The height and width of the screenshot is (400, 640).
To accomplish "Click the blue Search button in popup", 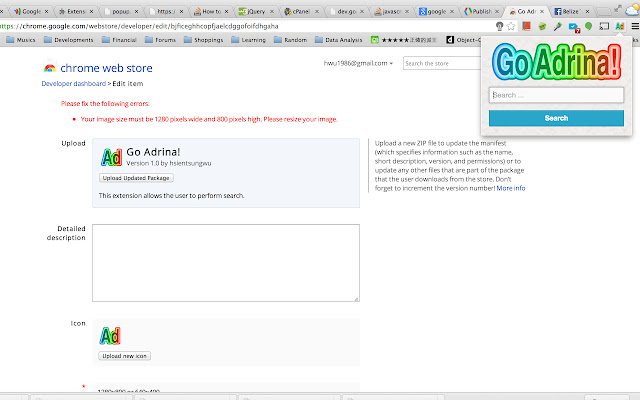I will pyautogui.click(x=556, y=118).
